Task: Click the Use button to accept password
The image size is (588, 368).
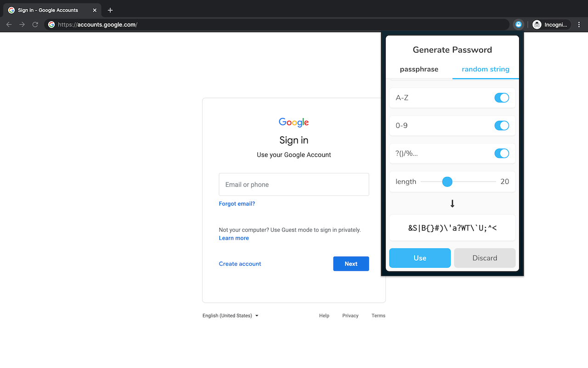Action: tap(419, 258)
